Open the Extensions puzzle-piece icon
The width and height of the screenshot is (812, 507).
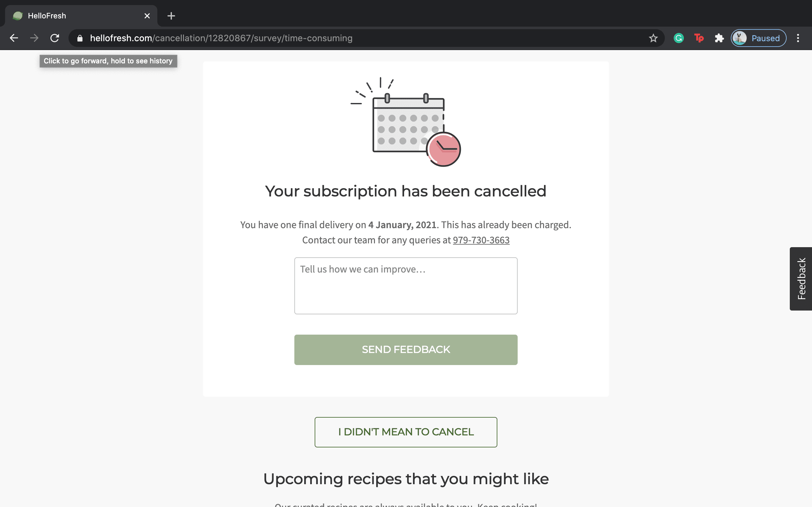[719, 38]
